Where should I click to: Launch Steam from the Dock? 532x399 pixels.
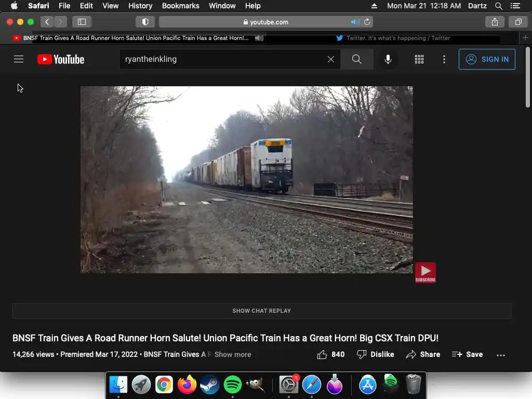click(x=210, y=384)
